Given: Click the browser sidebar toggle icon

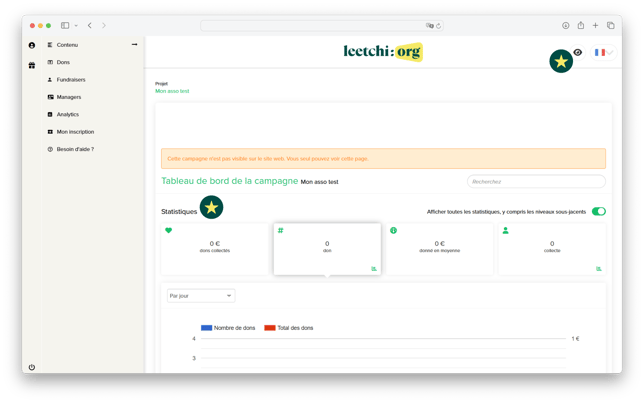Looking at the screenshot, I should (x=65, y=25).
